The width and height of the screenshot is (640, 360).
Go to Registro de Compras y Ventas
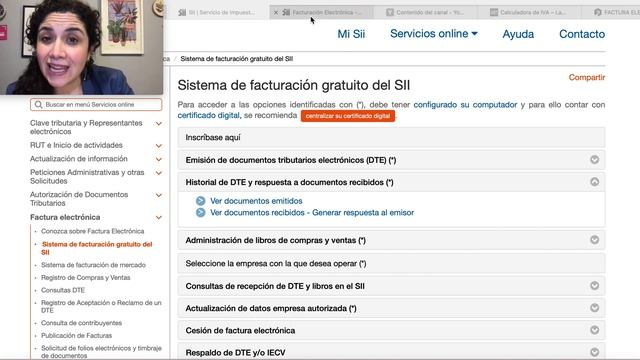(x=86, y=278)
